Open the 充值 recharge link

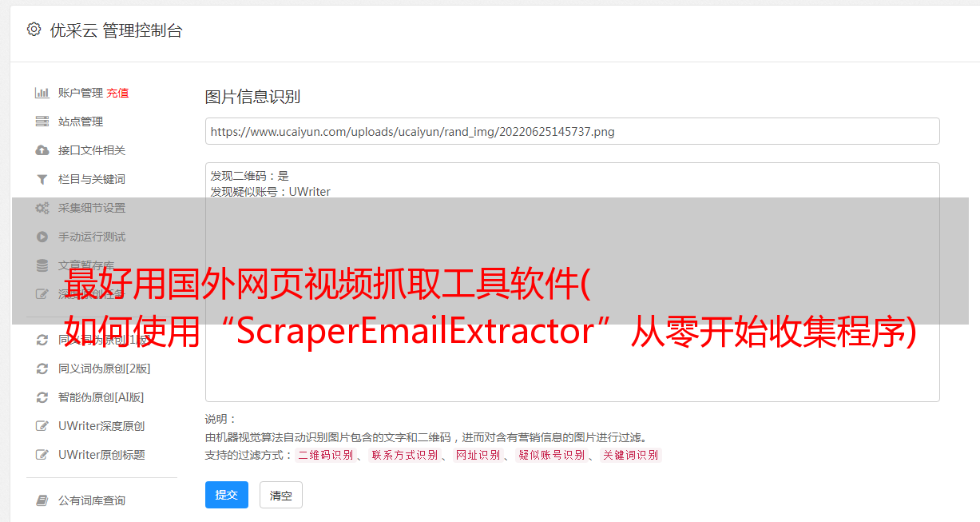tap(117, 93)
